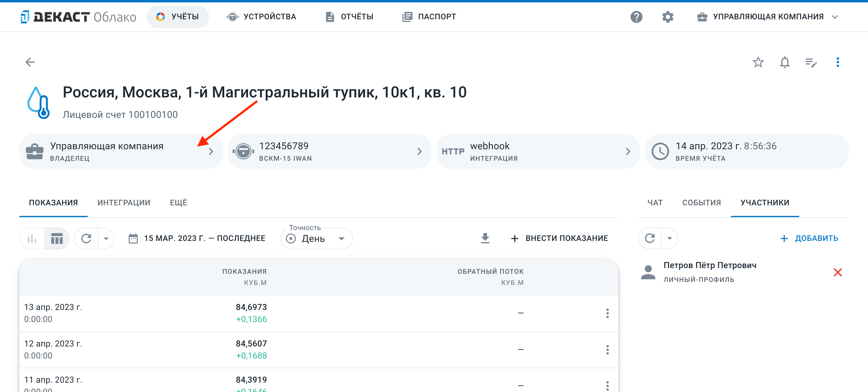The height and width of the screenshot is (392, 868).
Task: Open the Паспорт section
Action: click(x=429, y=17)
